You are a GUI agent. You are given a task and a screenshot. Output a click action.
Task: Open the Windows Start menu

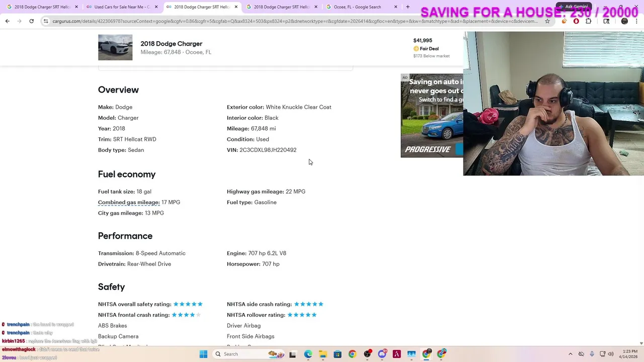click(203, 354)
